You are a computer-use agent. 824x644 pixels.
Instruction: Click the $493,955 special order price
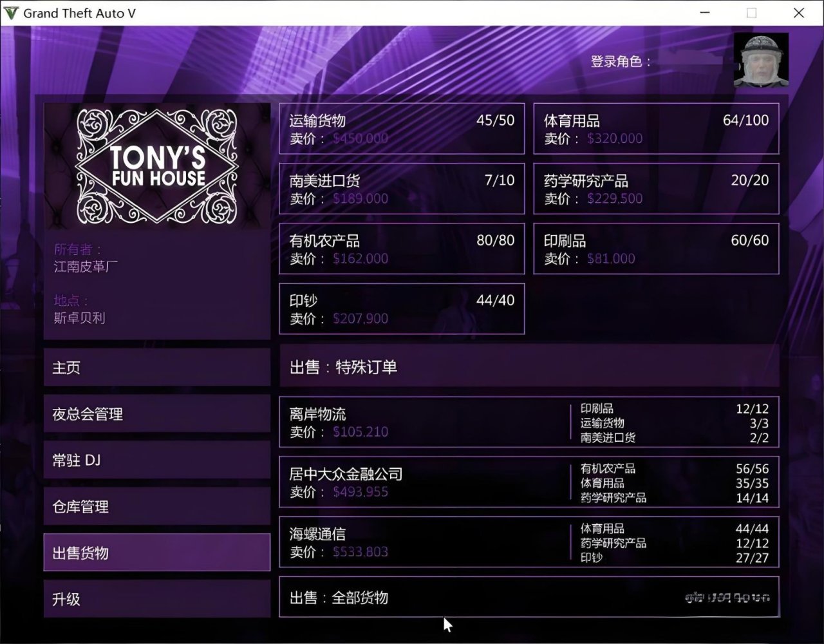point(360,492)
